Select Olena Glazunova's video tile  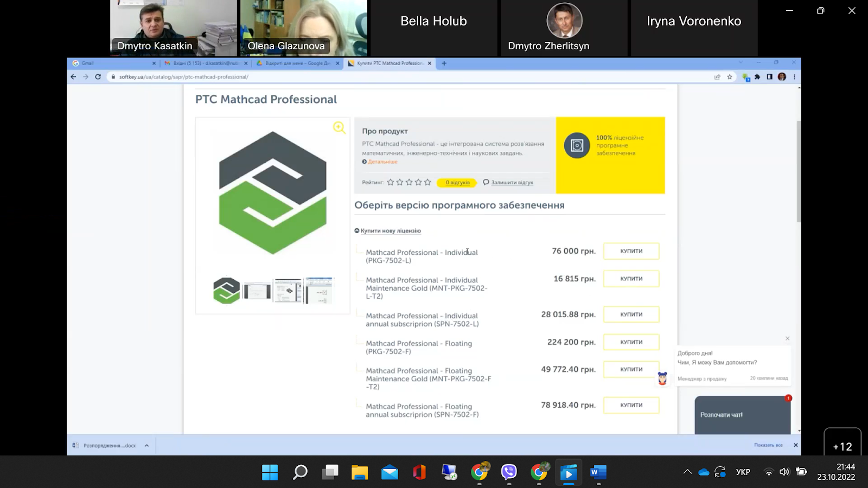point(304,28)
